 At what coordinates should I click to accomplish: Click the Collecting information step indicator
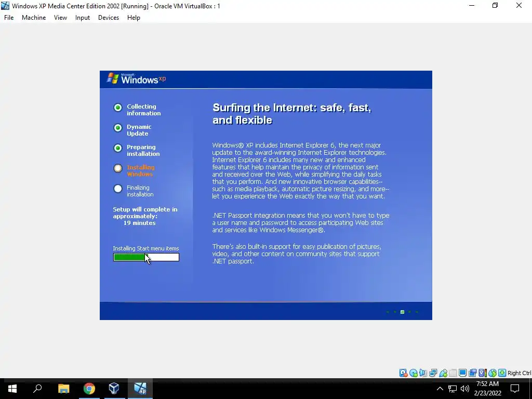(118, 108)
